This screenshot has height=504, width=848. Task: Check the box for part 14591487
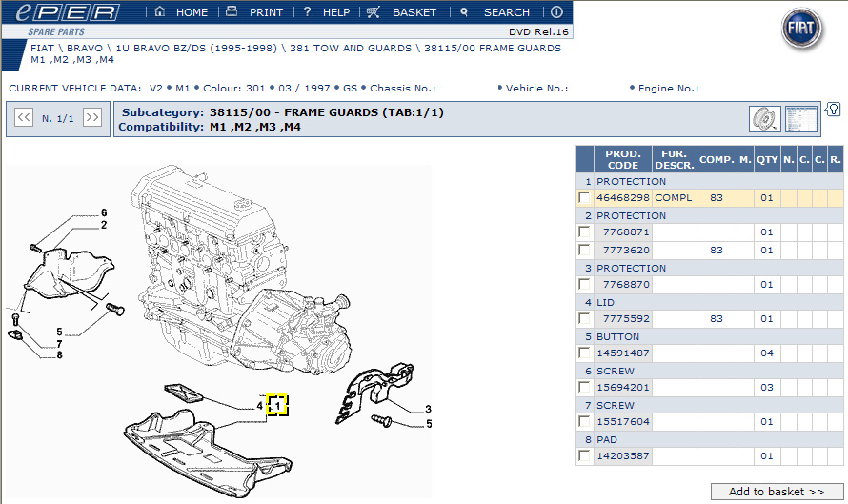tap(584, 353)
